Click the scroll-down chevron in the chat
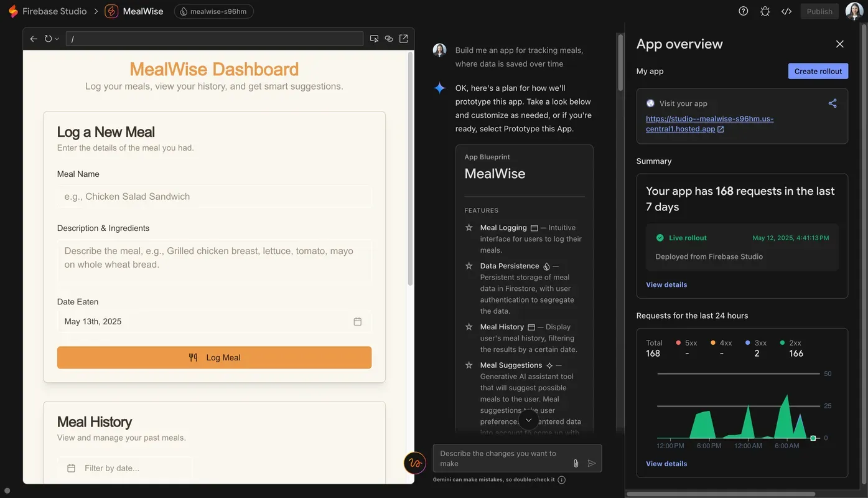Viewport: 868px width, 498px height. 528,420
